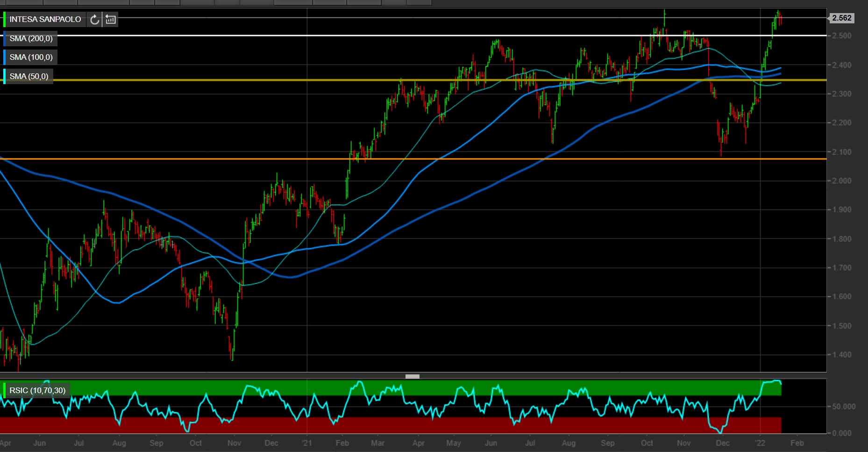This screenshot has width=868, height=452.
Task: Click the 1.400 price axis label
Action: (x=842, y=355)
